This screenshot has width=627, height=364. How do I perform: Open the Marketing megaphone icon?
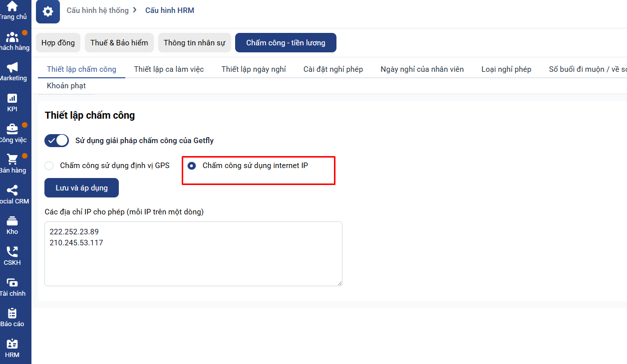(x=12, y=68)
